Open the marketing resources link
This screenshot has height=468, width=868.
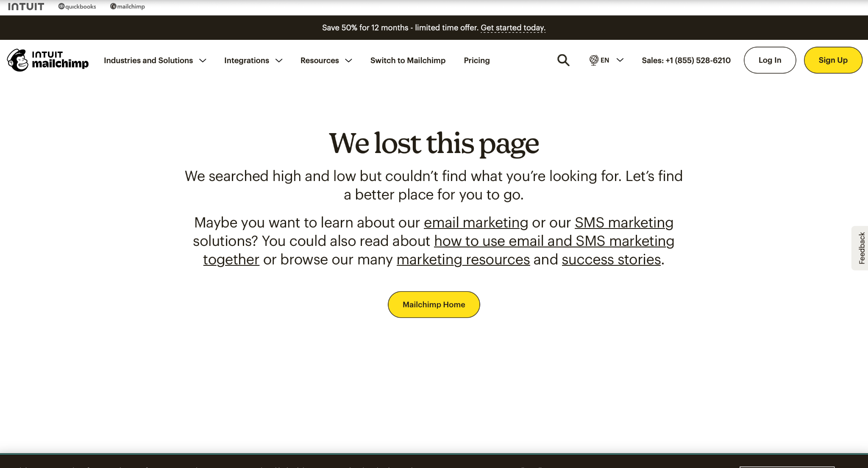pos(463,259)
